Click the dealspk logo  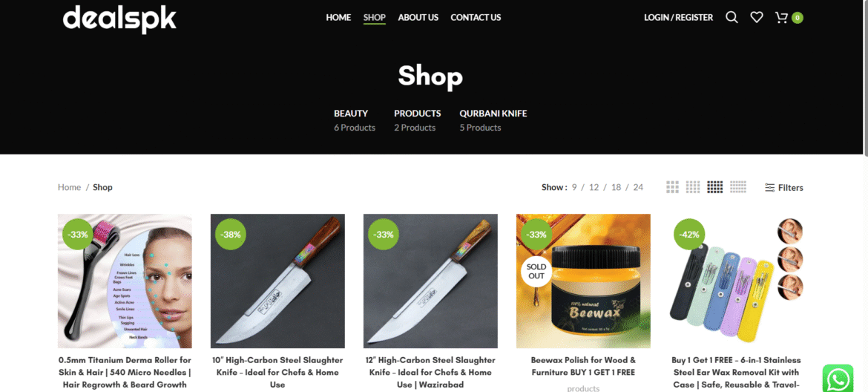pos(119,19)
